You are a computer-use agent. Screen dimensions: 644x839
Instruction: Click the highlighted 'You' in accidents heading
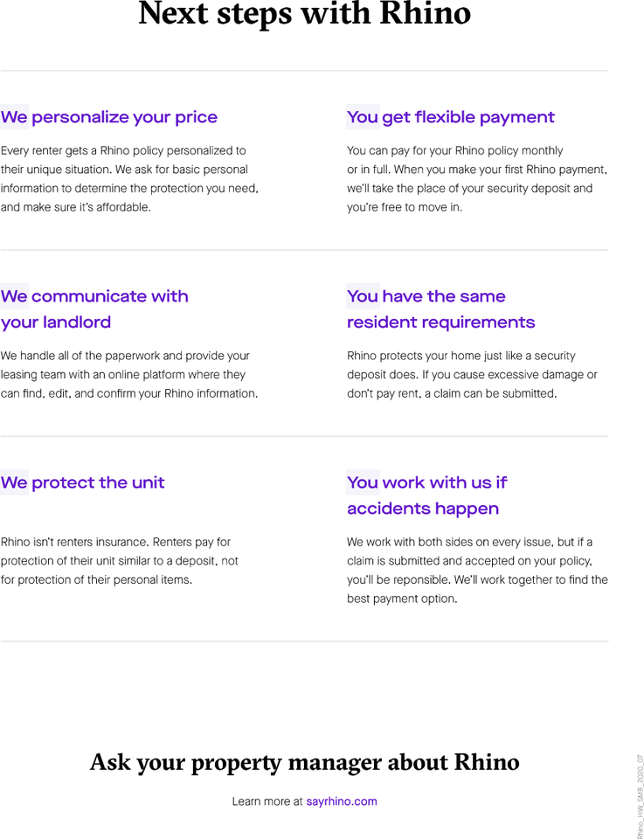click(x=363, y=482)
